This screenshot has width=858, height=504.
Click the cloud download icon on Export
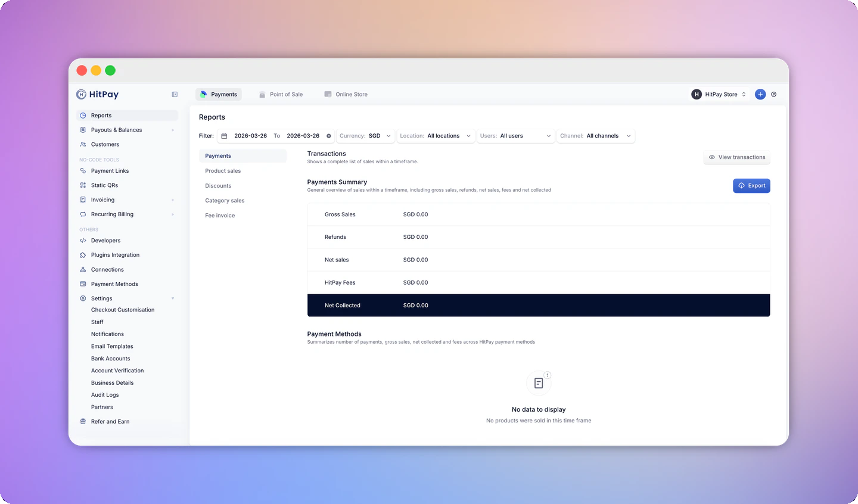coord(742,186)
